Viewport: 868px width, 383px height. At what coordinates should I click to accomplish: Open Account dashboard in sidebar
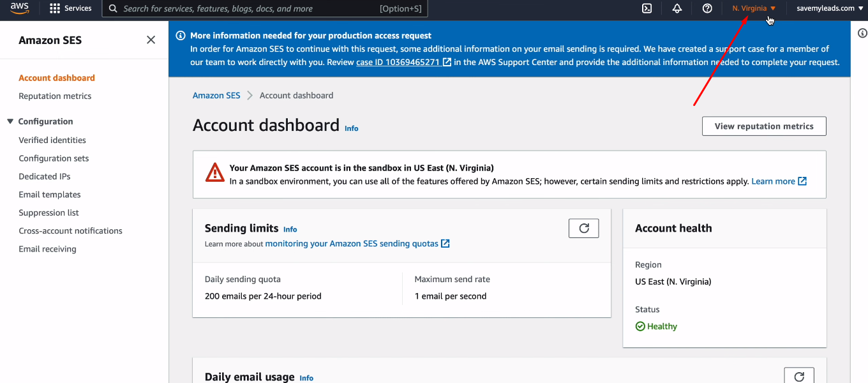click(57, 78)
